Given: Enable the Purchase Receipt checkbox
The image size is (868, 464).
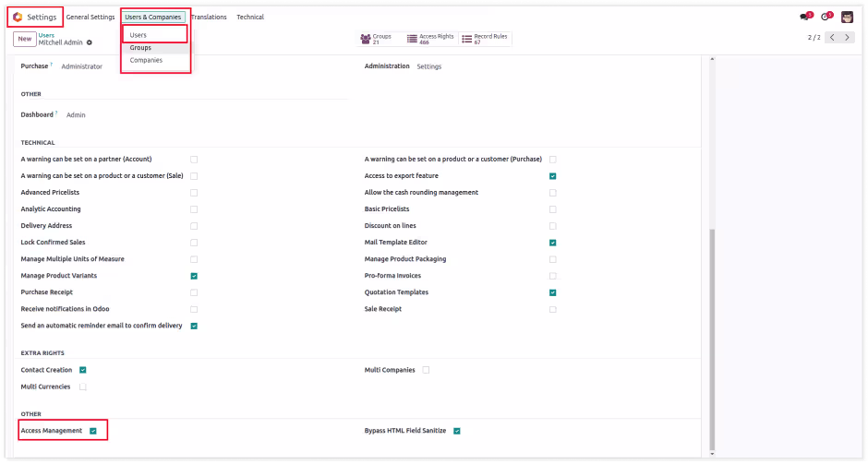Looking at the screenshot, I should pyautogui.click(x=194, y=292).
